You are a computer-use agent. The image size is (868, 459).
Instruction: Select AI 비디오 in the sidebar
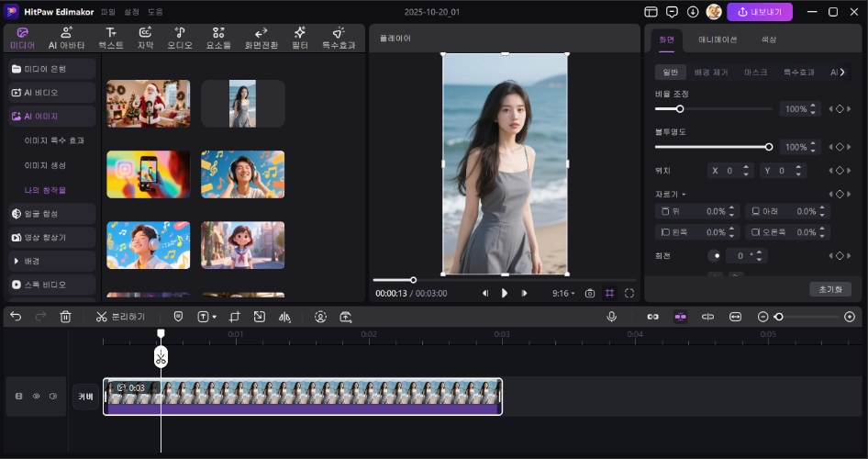[52, 93]
